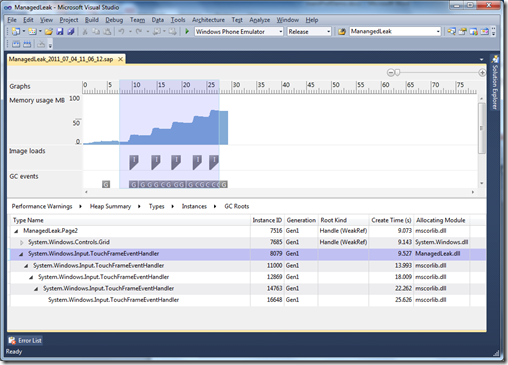Click the Open File folder icon

(49, 32)
